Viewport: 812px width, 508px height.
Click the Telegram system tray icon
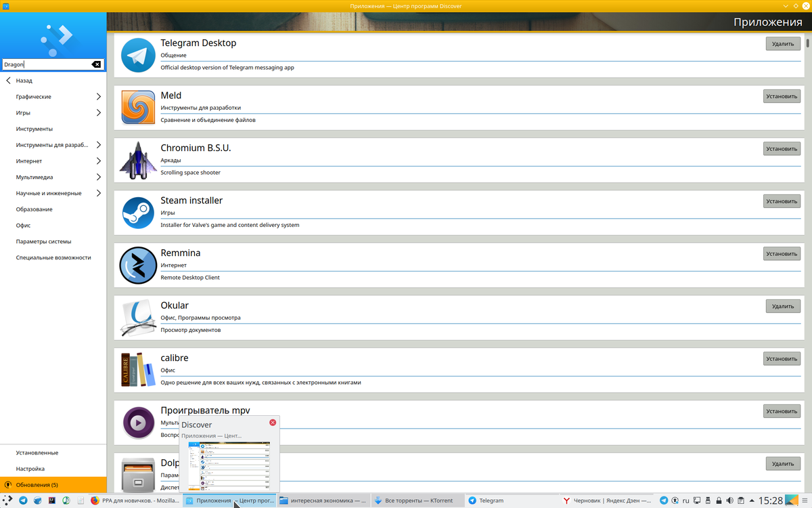tap(664, 501)
